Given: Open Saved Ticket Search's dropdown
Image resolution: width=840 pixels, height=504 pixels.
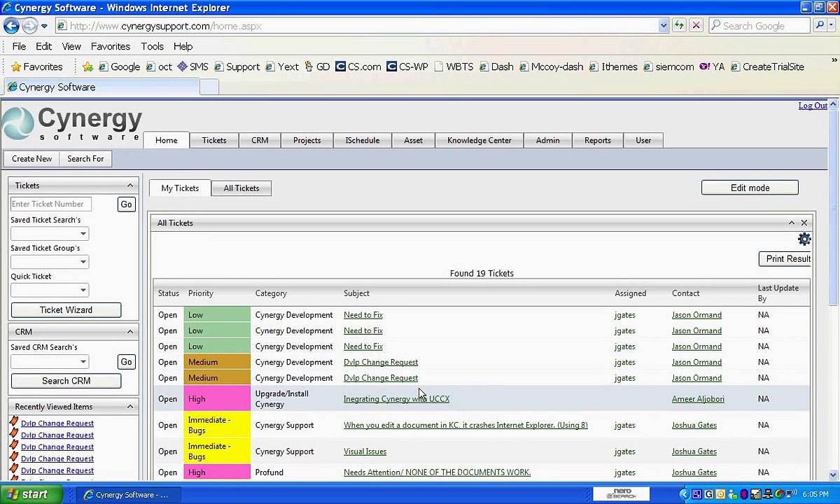Looking at the screenshot, I should coord(49,233).
